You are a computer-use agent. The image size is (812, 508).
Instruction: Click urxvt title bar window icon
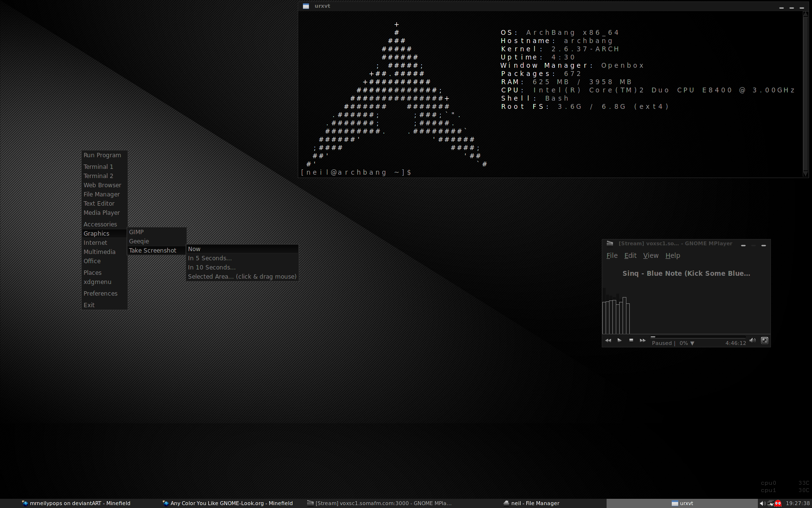click(306, 6)
